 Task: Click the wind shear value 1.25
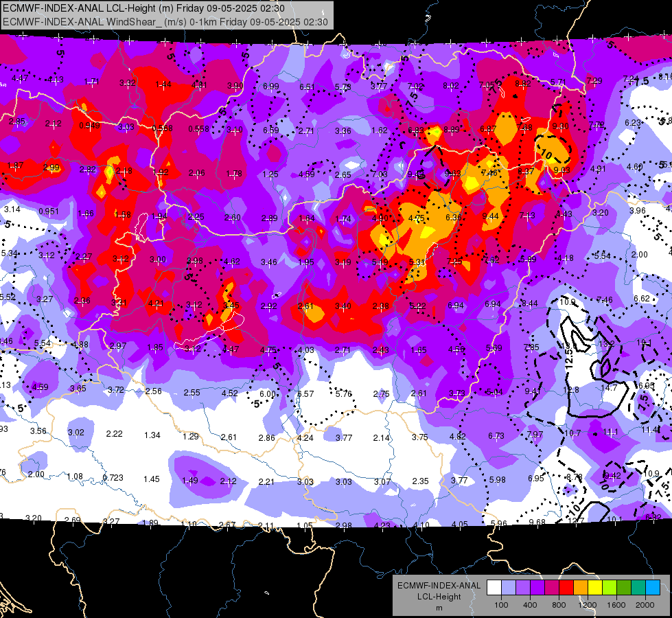[x=270, y=174]
